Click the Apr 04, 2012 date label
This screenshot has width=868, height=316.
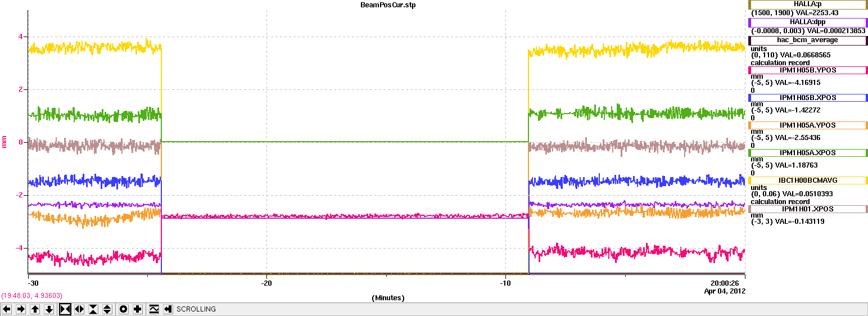click(x=725, y=291)
